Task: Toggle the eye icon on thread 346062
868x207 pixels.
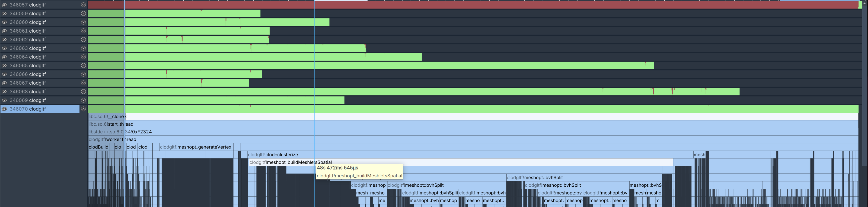Action: pos(4,40)
